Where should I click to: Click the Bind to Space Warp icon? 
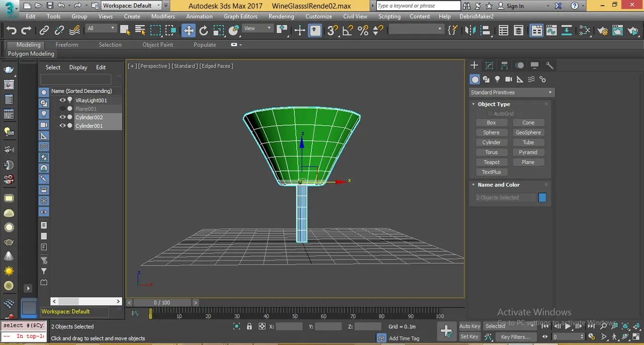click(74, 31)
